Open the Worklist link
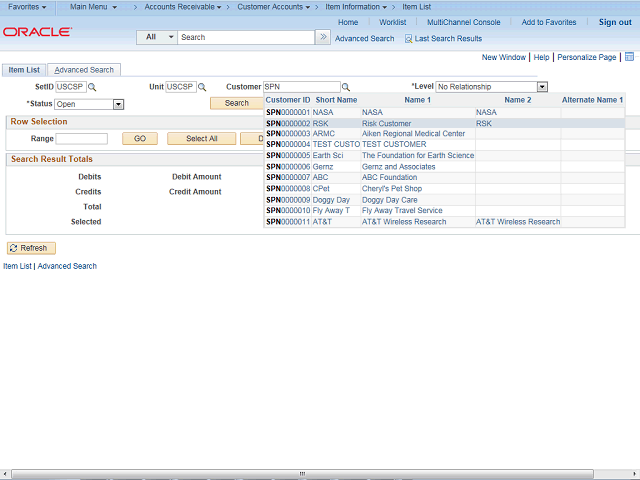The width and height of the screenshot is (640, 480). click(x=392, y=22)
